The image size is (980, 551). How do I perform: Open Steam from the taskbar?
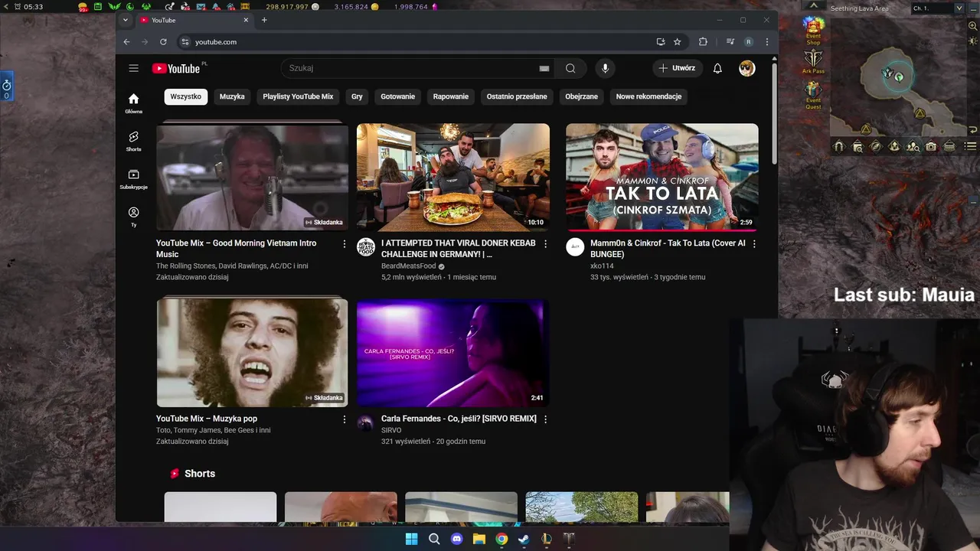(x=524, y=539)
